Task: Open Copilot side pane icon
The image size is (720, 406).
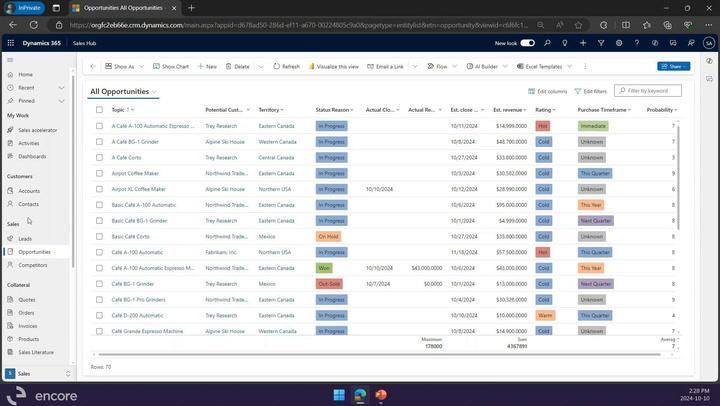Action: pyautogui.click(x=709, y=61)
